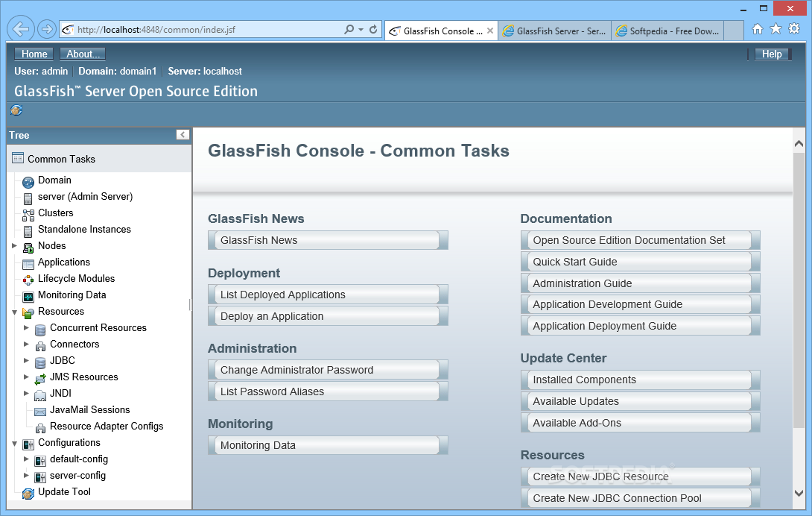Refresh the page with reload icon
The width and height of the screenshot is (812, 516).
click(x=373, y=30)
